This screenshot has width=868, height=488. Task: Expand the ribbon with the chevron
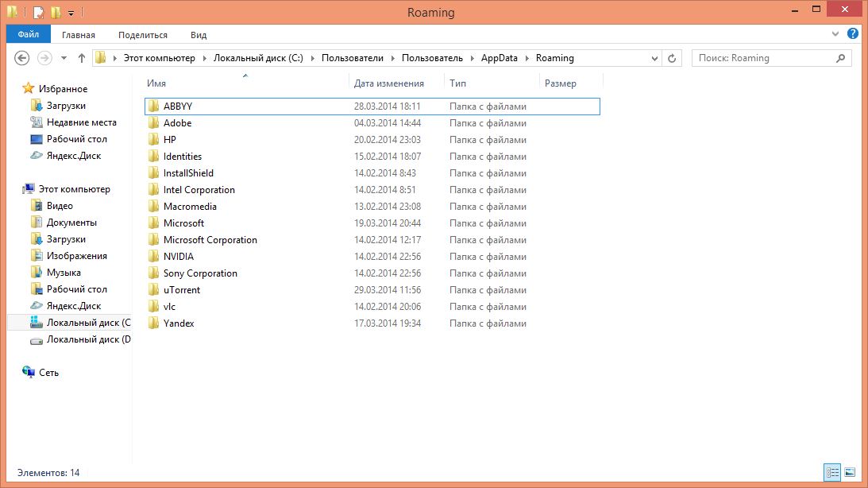point(835,34)
